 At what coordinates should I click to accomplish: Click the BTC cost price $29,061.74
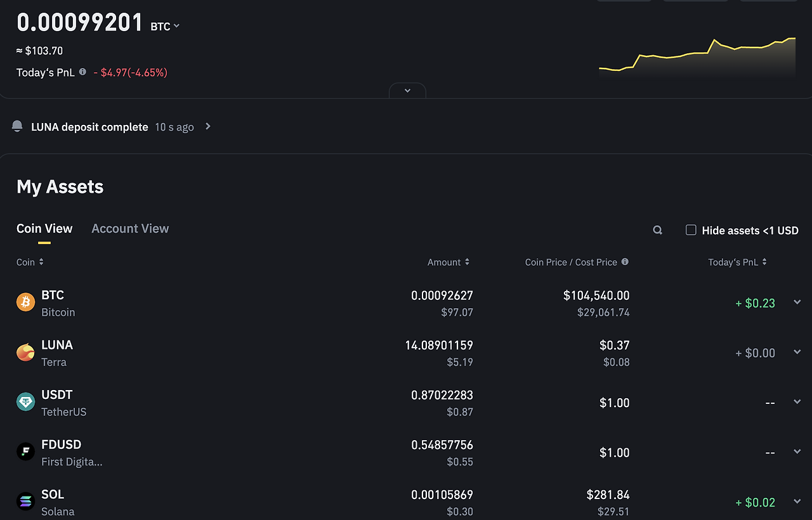click(603, 313)
